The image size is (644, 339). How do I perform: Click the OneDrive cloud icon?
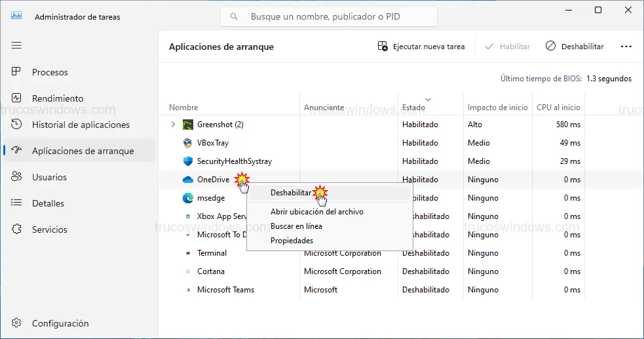[x=187, y=180]
